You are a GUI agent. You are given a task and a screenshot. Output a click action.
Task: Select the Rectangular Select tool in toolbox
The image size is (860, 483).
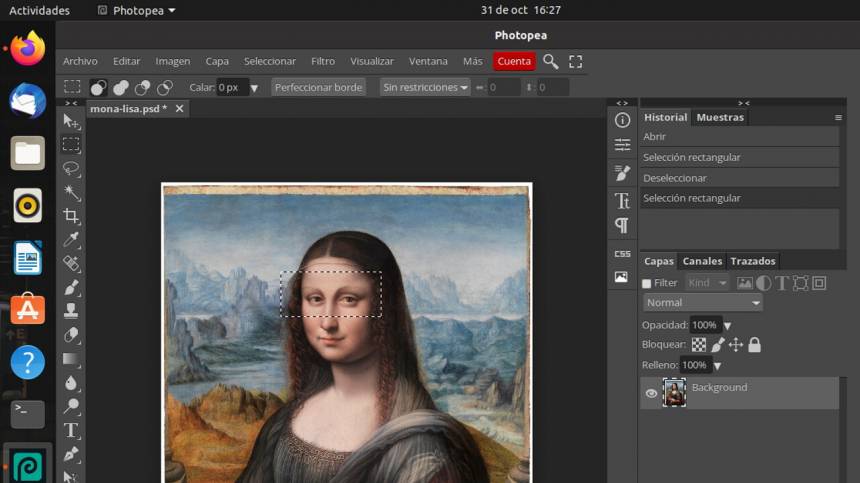point(71,144)
